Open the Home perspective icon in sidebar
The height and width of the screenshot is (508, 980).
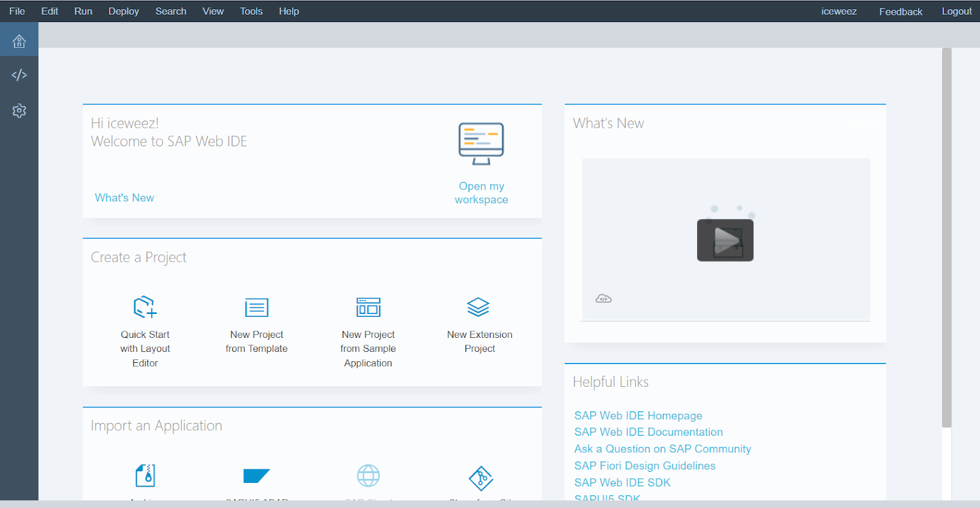[19, 41]
